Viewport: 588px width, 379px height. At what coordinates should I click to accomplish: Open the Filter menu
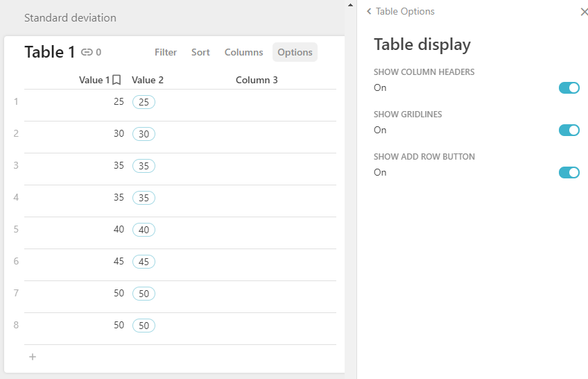click(x=166, y=52)
